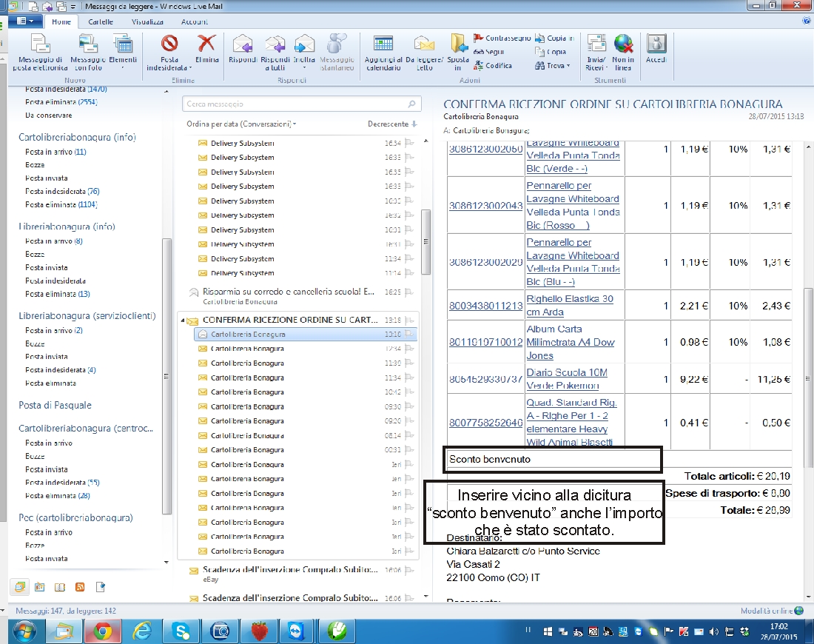Follow the Diario Scuola 10M Verde Pokemon link
Viewport: 814px width, 644px height.
pos(566,379)
